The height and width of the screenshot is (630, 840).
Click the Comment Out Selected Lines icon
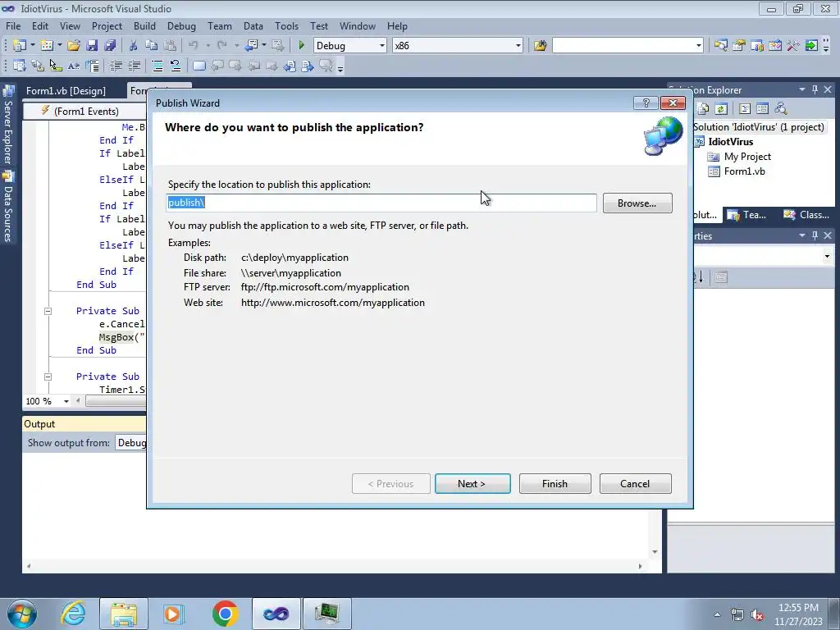click(x=157, y=66)
